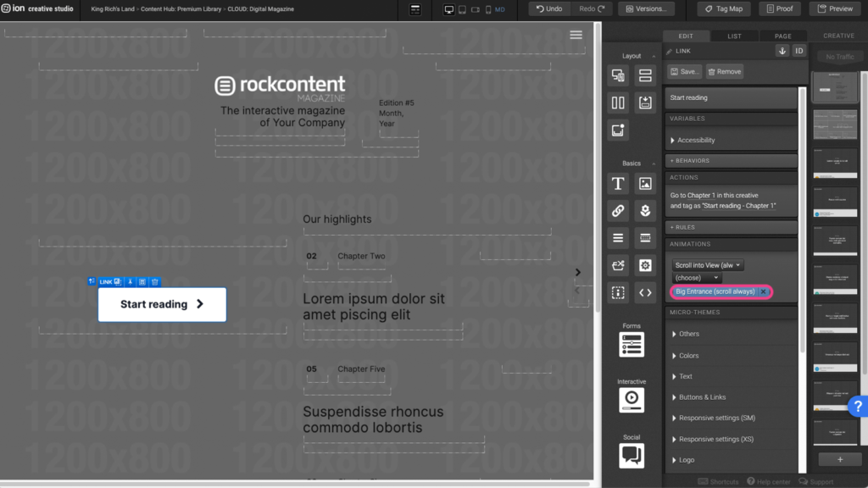Screen dimensions: 868x488
Task: Add a Social chat element
Action: (631, 455)
